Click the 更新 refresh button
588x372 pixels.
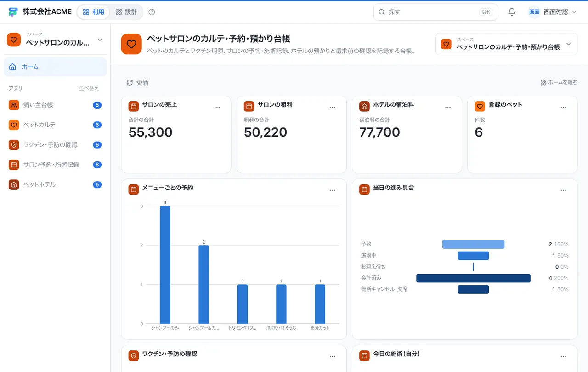pyautogui.click(x=137, y=82)
